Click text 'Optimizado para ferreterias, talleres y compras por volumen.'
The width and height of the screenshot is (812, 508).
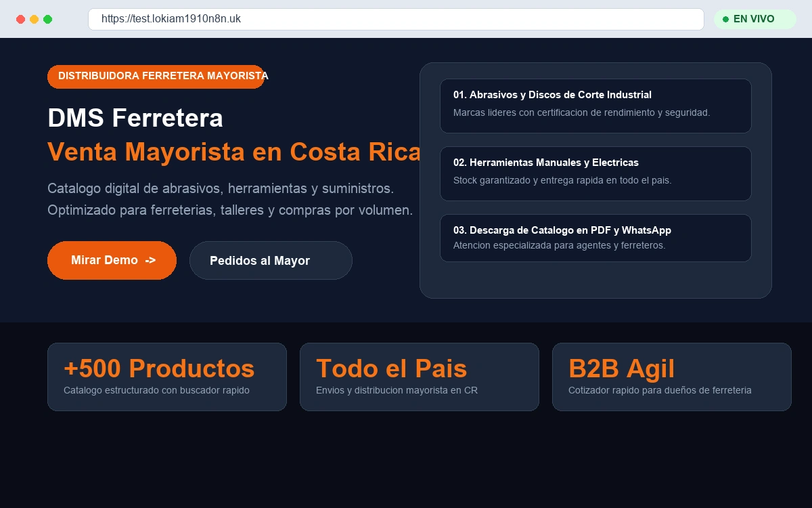(230, 210)
